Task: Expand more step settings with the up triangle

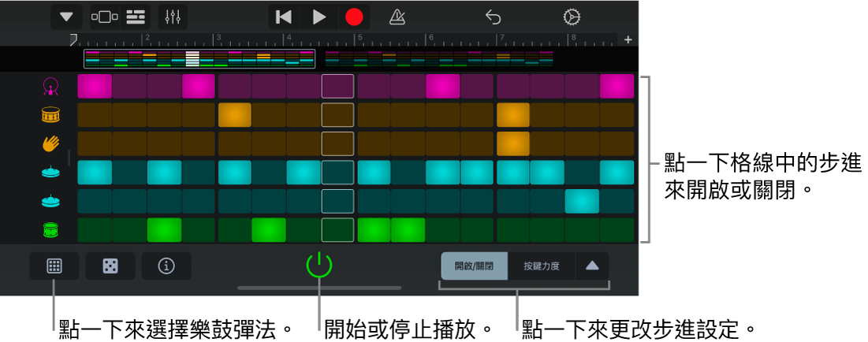Action: 592,266
